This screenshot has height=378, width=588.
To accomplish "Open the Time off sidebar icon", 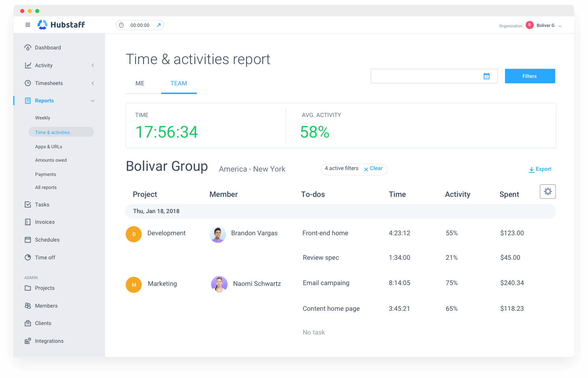I will [28, 257].
